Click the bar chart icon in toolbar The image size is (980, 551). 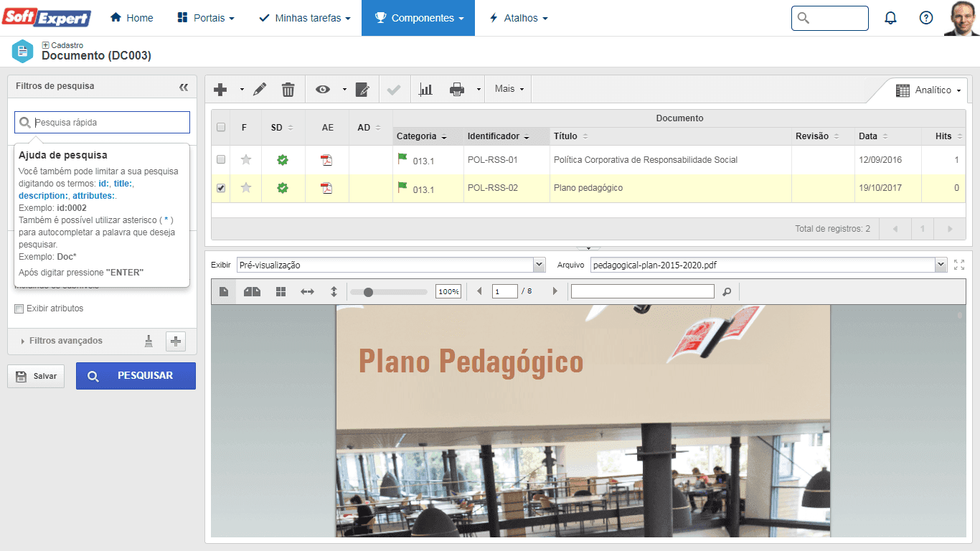tap(426, 90)
